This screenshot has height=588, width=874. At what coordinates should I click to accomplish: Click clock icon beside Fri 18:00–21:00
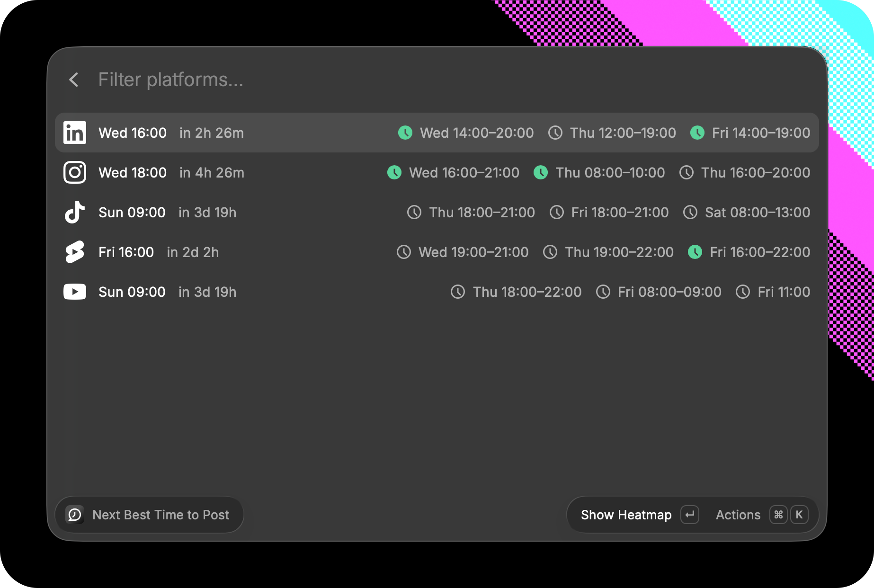(x=557, y=212)
